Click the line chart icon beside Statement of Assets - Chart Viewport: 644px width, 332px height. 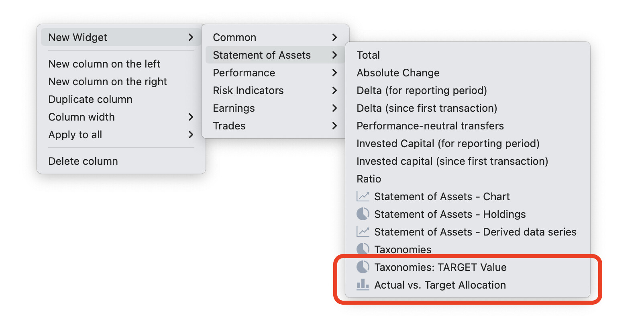coord(363,197)
